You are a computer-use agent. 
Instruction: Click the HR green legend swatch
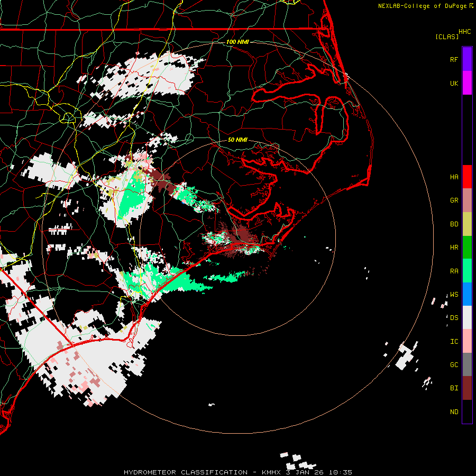pos(467,248)
